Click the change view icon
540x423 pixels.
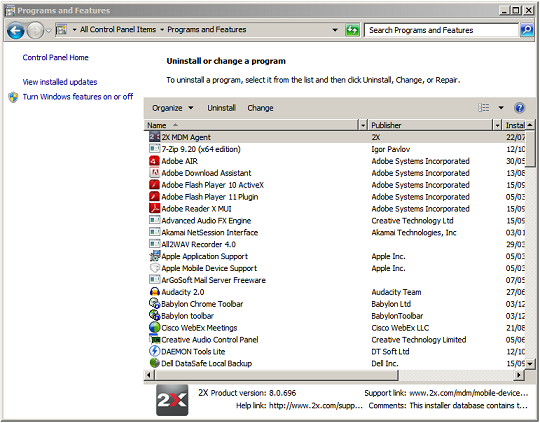coord(484,108)
